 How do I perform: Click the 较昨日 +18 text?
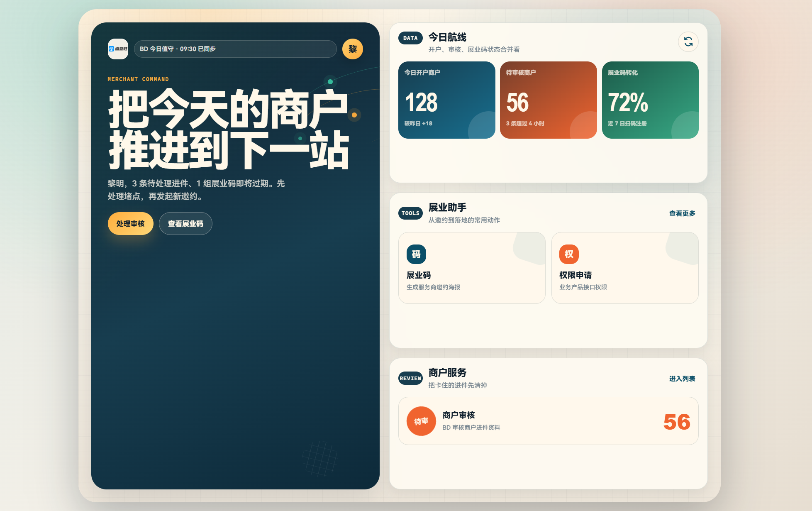[418, 123]
